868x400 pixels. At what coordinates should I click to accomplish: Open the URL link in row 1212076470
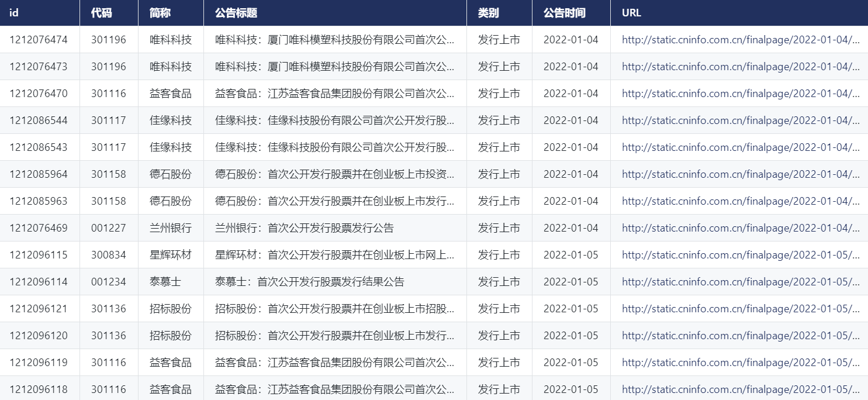tap(741, 94)
